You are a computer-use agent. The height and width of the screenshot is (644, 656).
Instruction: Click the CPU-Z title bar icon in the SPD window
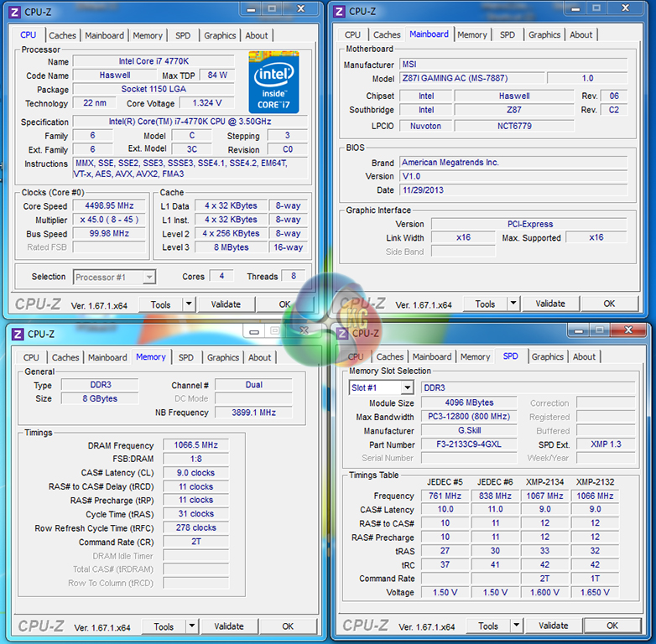[x=341, y=333]
